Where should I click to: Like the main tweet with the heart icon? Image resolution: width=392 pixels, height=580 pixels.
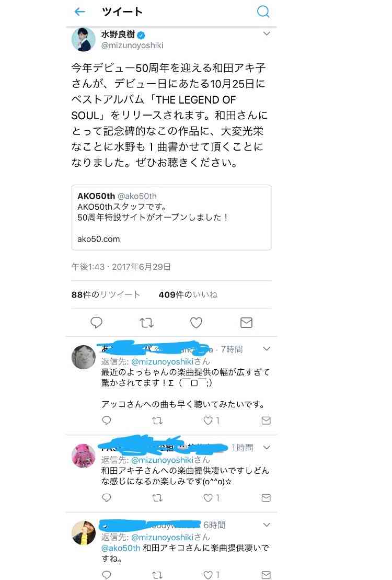(x=196, y=323)
